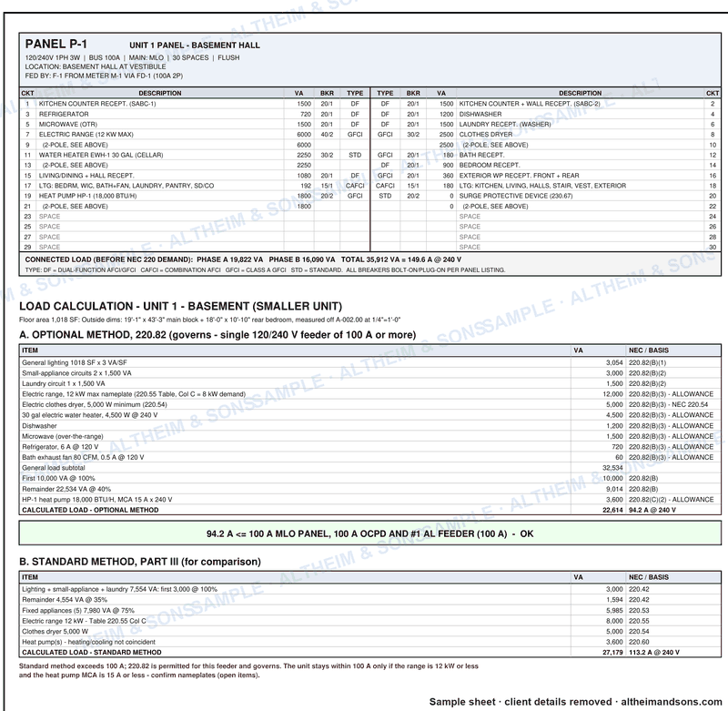This screenshot has height=711, width=728.
Task: Click the green '94.2 A <= 100 A MLO PANEL' banner
Action: pos(370,533)
